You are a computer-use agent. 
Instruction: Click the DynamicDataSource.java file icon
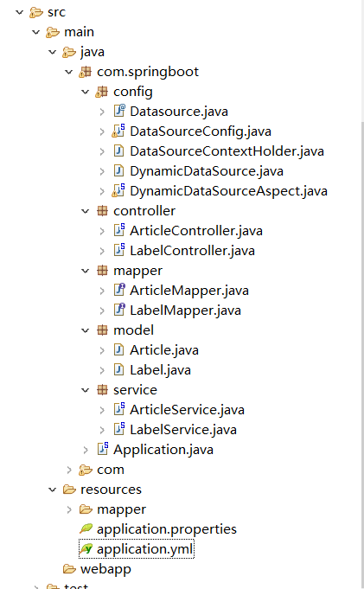click(118, 171)
